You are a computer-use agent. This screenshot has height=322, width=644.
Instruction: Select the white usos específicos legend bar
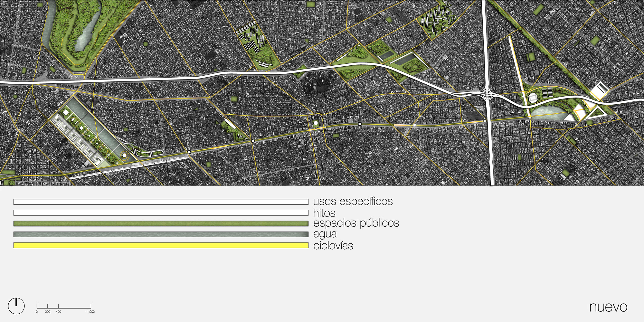coord(161,202)
